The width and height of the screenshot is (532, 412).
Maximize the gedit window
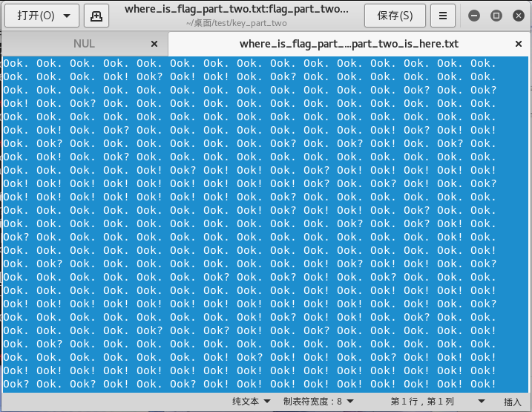496,16
